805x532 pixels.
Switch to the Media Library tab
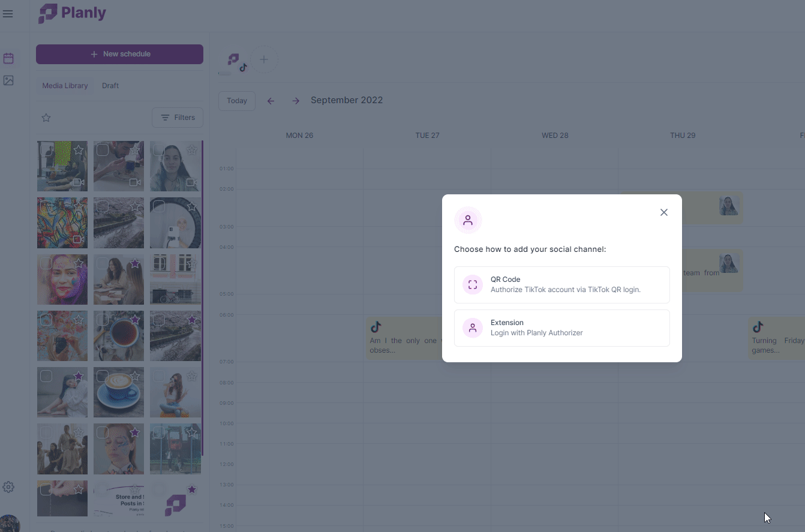[x=65, y=86]
